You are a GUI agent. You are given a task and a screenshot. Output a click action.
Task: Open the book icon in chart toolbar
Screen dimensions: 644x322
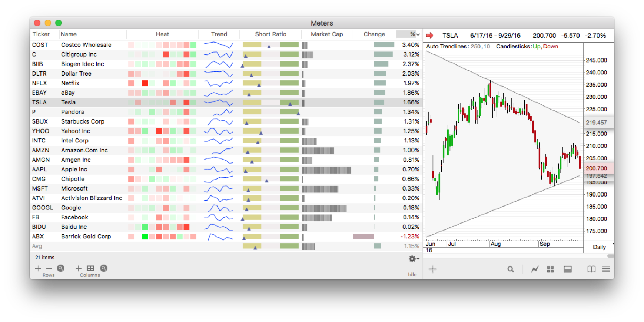coord(591,269)
